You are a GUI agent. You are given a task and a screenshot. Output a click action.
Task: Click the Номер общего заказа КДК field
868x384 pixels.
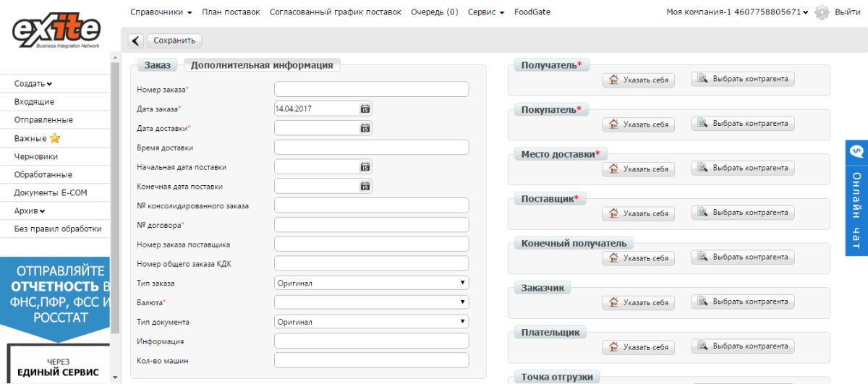click(371, 263)
